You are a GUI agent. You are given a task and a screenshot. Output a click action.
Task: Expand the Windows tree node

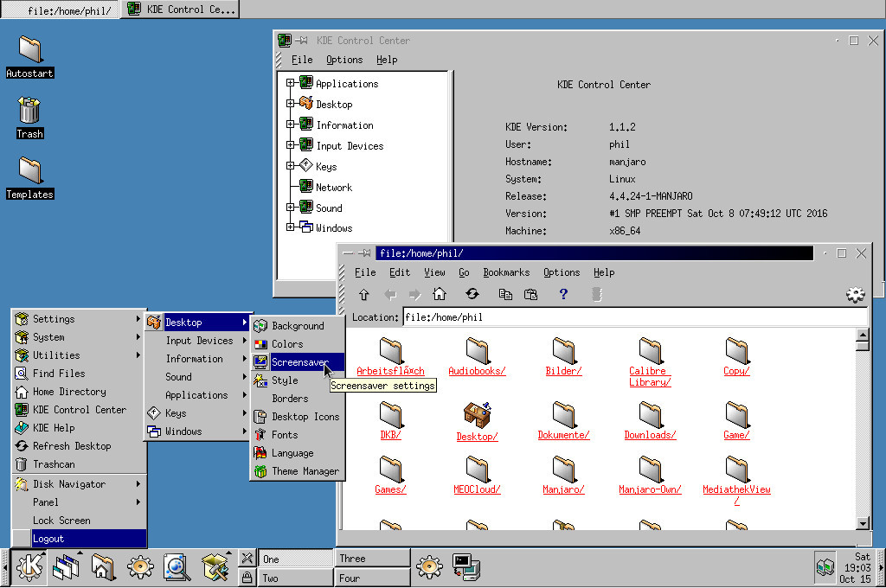pos(291,227)
